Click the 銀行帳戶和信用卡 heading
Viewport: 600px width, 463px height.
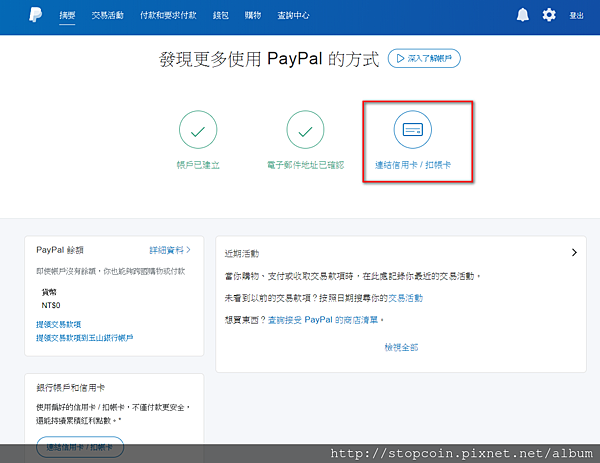pos(70,388)
